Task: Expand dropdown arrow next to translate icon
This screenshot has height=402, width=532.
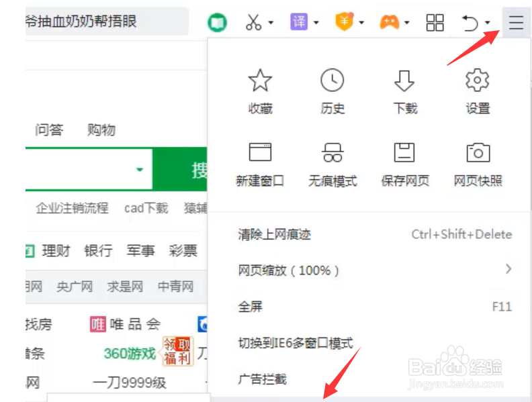Action: click(316, 23)
